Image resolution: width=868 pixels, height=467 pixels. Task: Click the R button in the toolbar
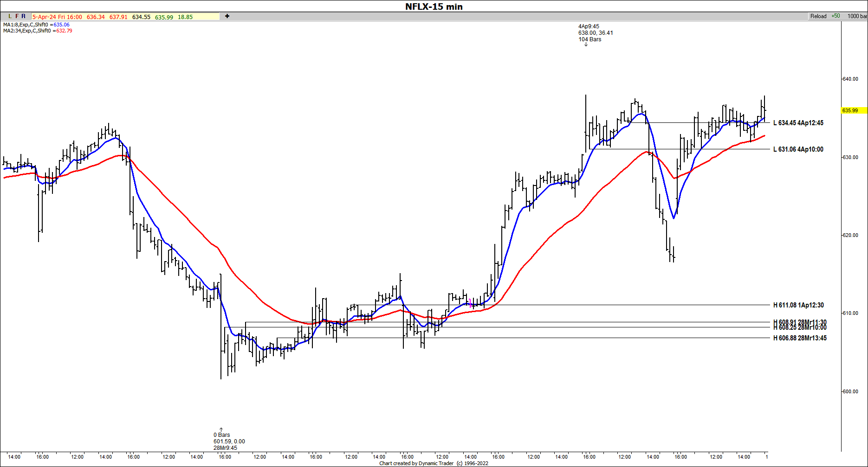click(24, 16)
